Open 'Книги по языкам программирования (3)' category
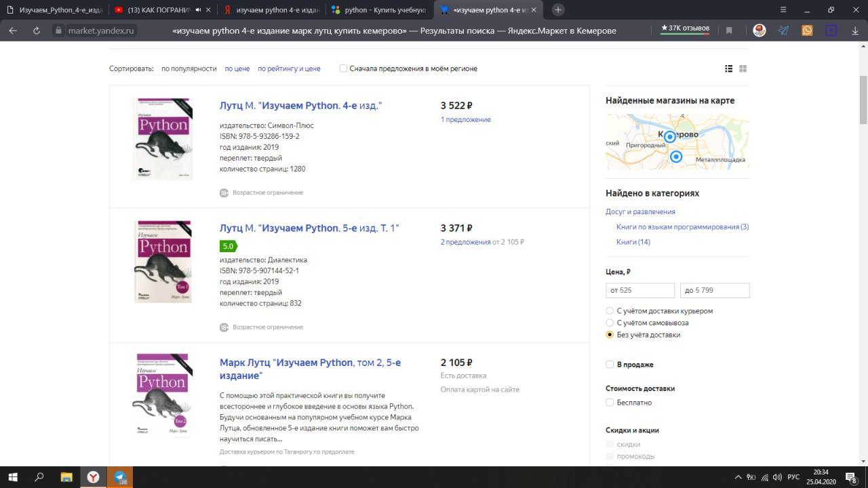868x488 pixels. [683, 227]
